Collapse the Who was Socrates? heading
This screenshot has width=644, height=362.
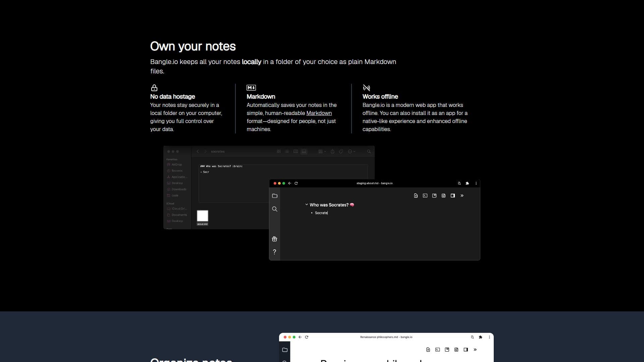pos(307,204)
